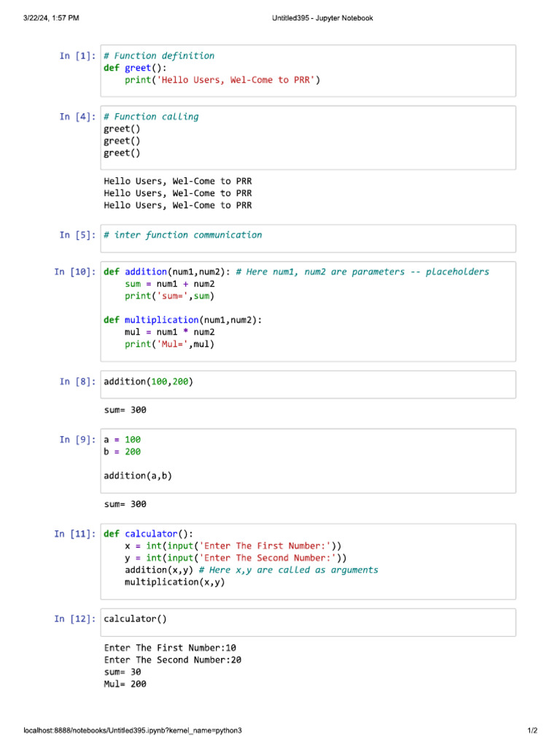560x747 pixels.
Task: Click the localhost notebook URL in footer
Action: tap(133, 730)
